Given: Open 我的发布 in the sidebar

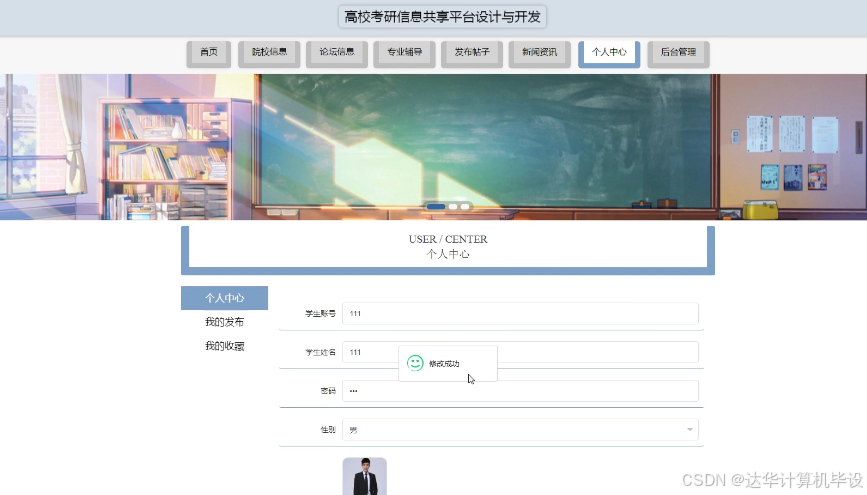Looking at the screenshot, I should [x=224, y=322].
